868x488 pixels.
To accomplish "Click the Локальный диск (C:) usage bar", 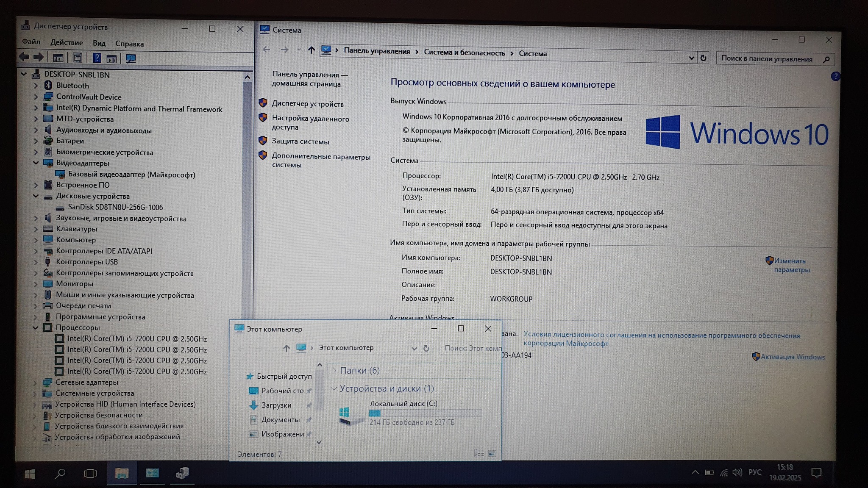I will click(425, 413).
